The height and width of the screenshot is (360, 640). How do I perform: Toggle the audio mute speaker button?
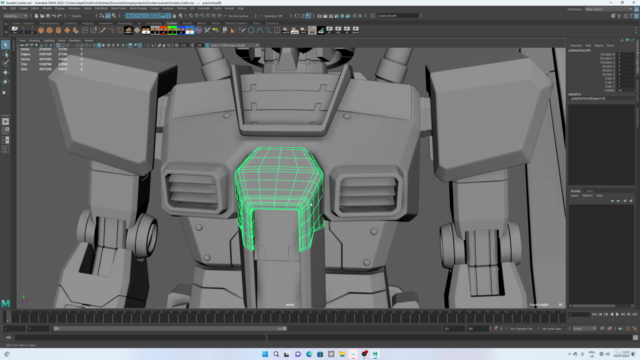tap(620, 329)
